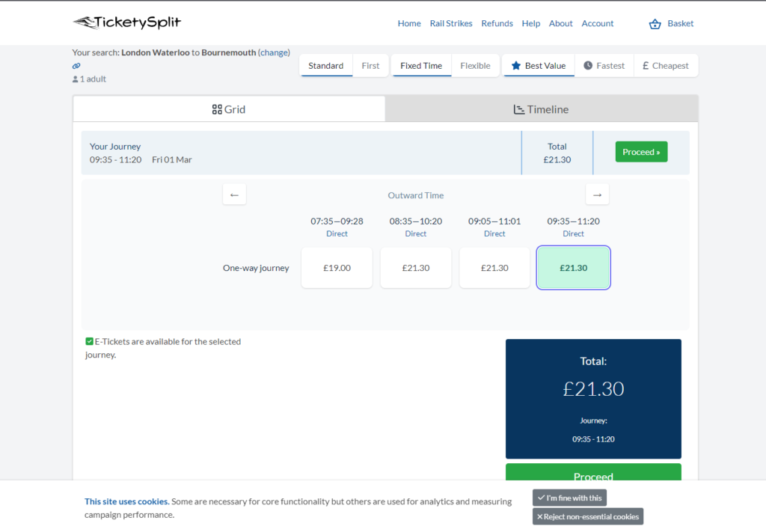Choose Flexible tickets
766x532 pixels.
click(475, 65)
